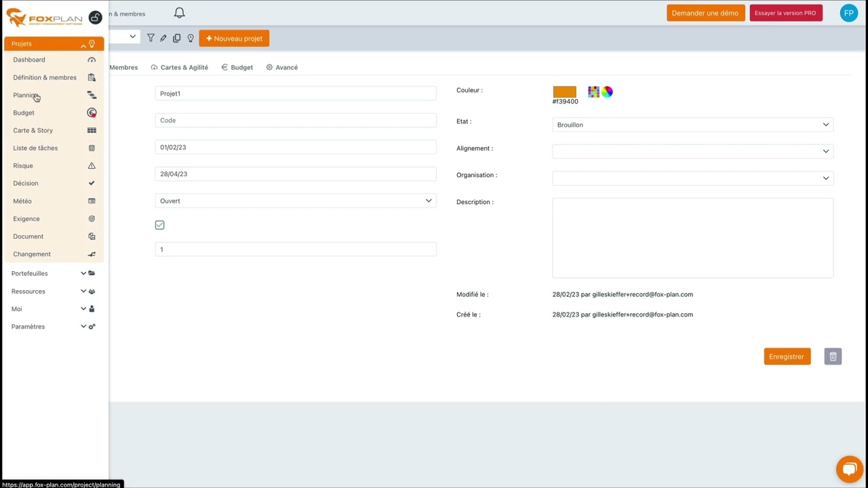Open Carte & Story in sidebar
Screen dimensions: 868x488
tap(54, 130)
